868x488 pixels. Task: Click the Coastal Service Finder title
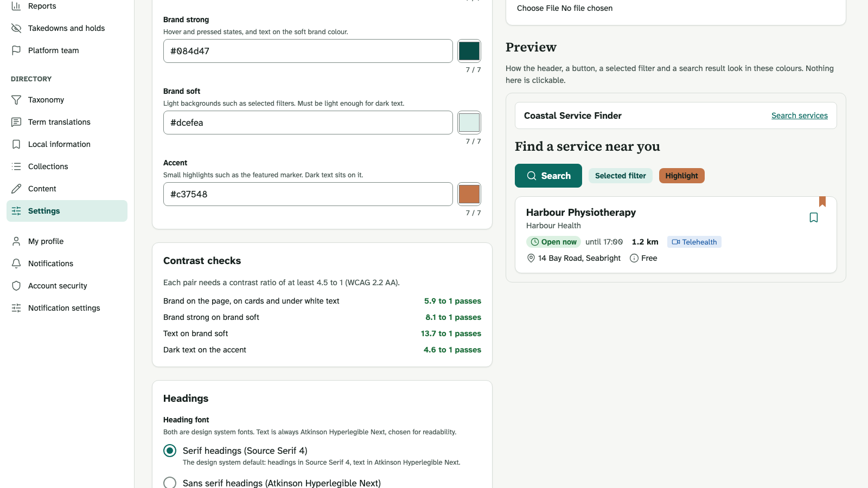tap(573, 115)
